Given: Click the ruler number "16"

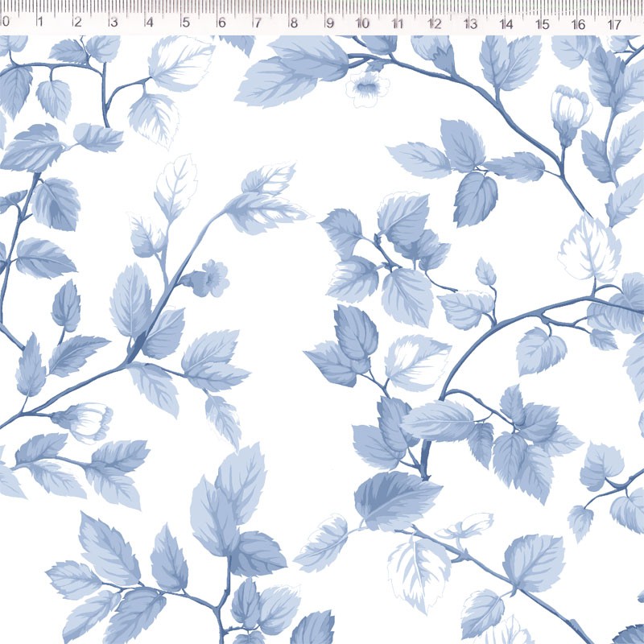Looking at the screenshot, I should [x=578, y=25].
